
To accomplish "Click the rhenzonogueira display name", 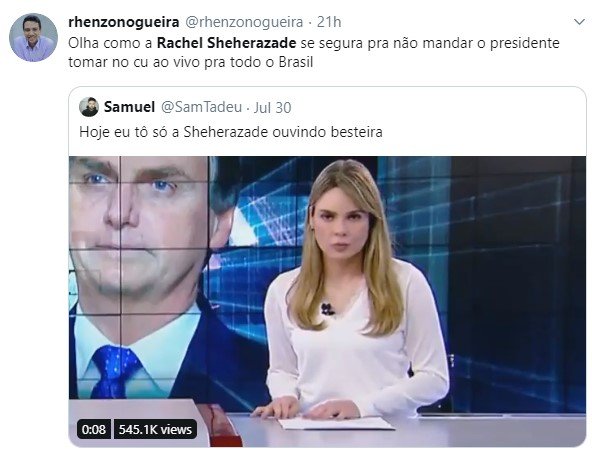I will [x=123, y=22].
